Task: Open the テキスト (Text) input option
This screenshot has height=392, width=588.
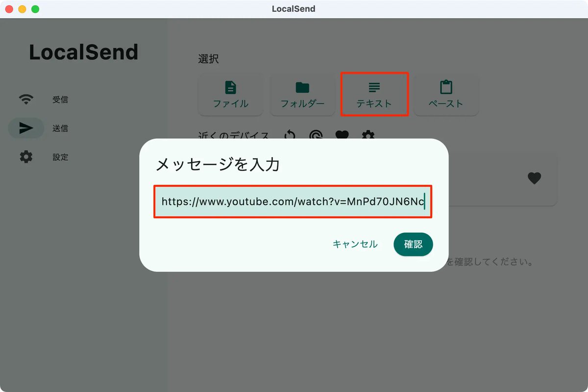Action: 374,95
